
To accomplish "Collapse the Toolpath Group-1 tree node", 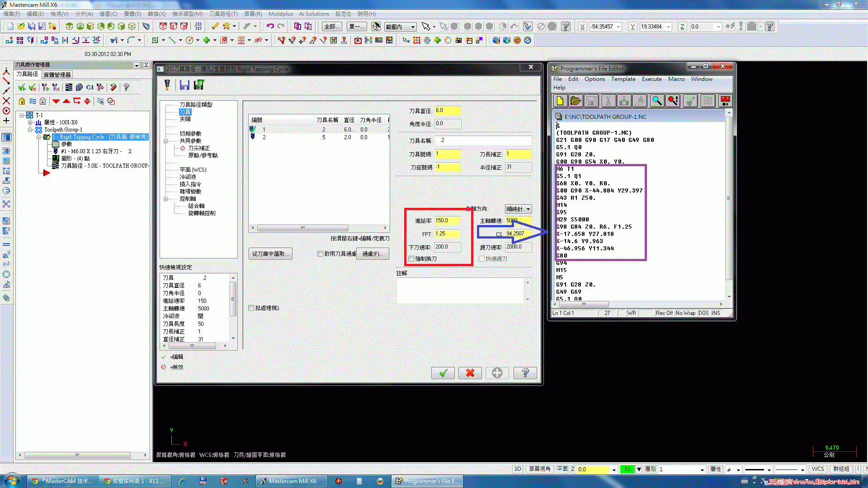I will pyautogui.click(x=30, y=130).
